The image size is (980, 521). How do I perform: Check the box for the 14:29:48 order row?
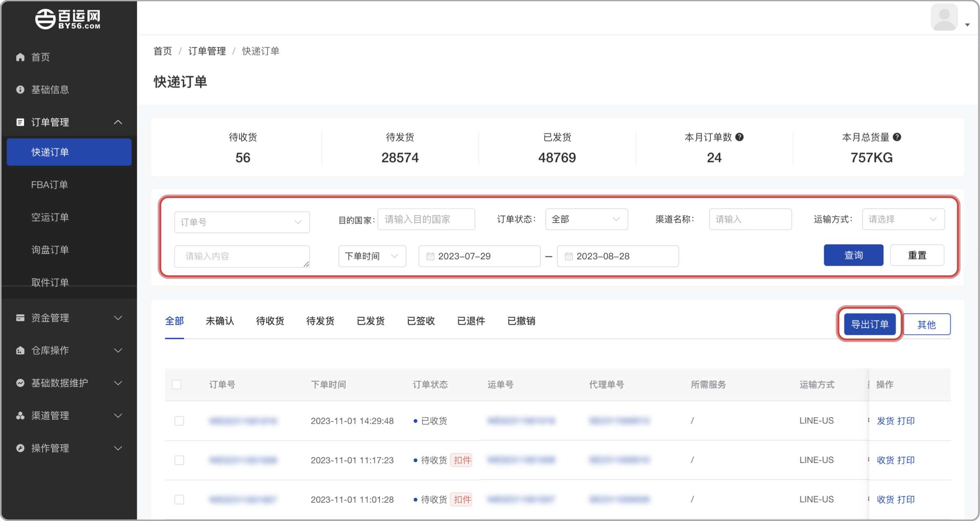179,421
